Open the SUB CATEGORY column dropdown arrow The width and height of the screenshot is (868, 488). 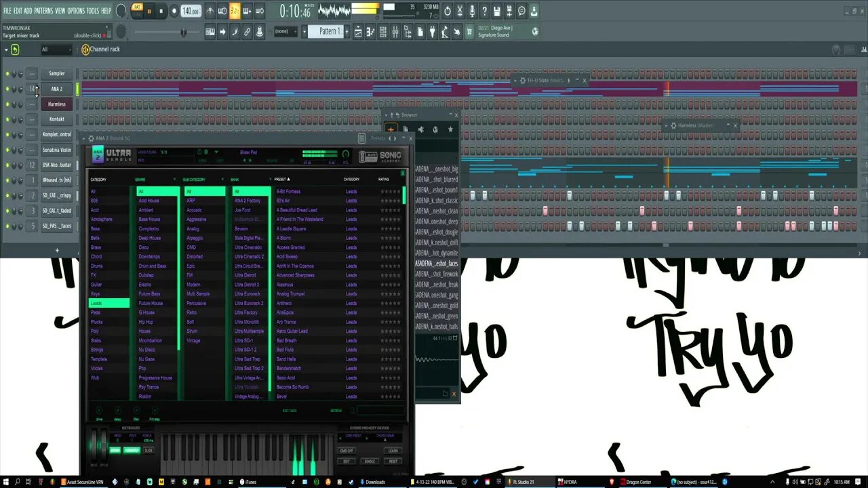[222, 180]
